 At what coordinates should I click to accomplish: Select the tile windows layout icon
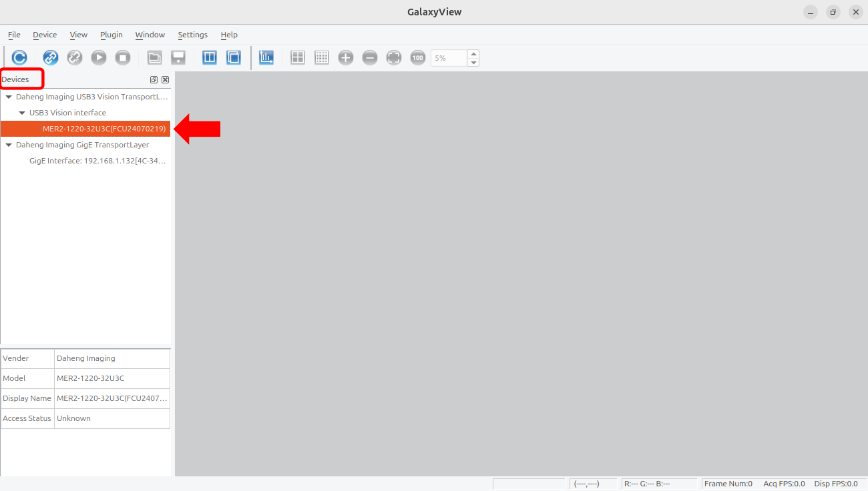pyautogui.click(x=210, y=58)
